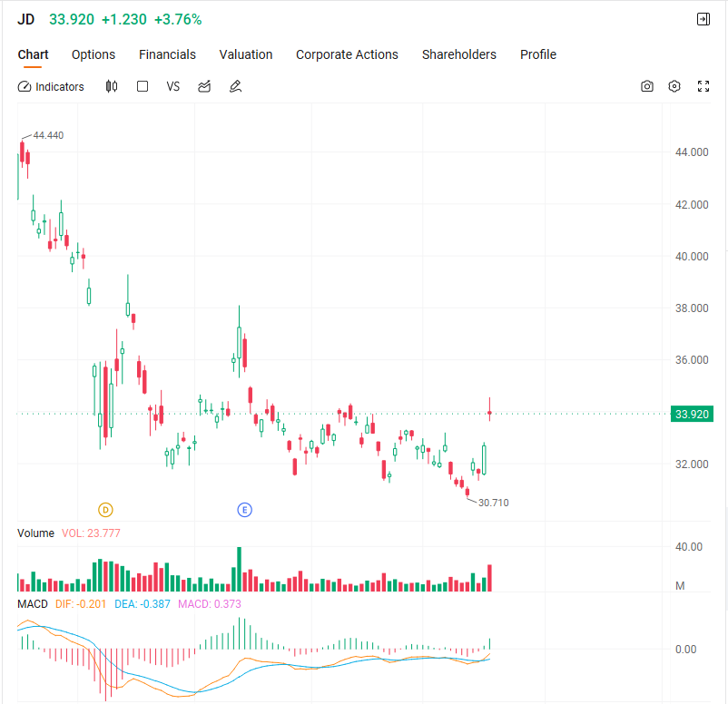Click the VOL: 23.777 value
728x704 pixels.
click(91, 533)
